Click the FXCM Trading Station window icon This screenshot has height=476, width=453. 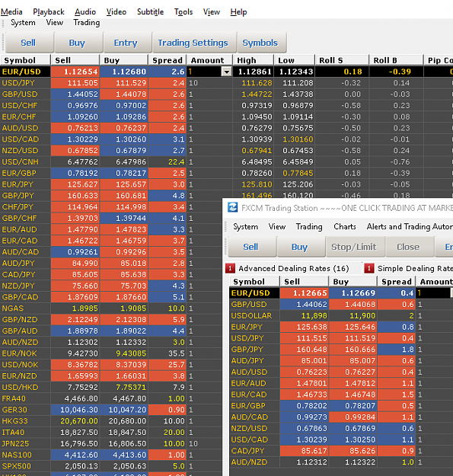(x=233, y=207)
